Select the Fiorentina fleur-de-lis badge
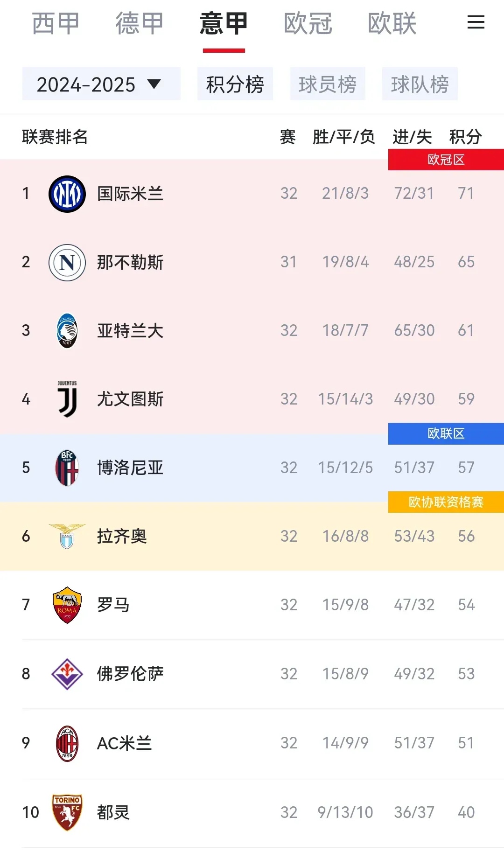Image resolution: width=504 pixels, height=852 pixels. point(67,673)
